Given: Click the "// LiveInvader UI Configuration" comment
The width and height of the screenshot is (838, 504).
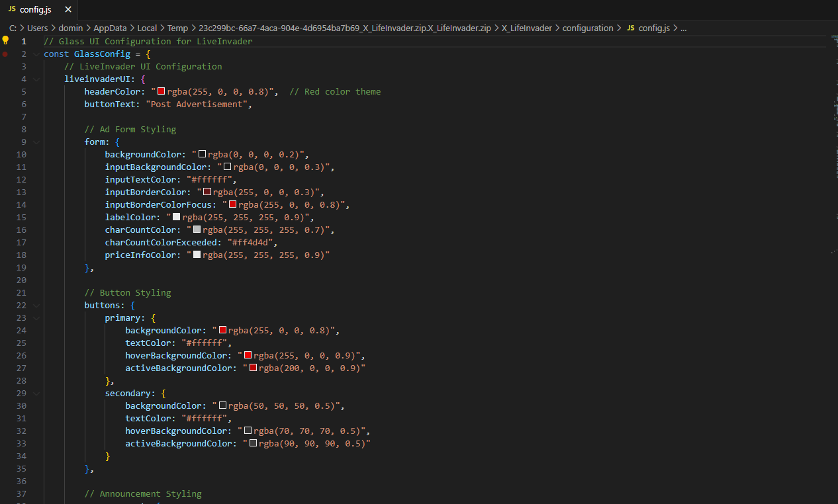Looking at the screenshot, I should (143, 66).
